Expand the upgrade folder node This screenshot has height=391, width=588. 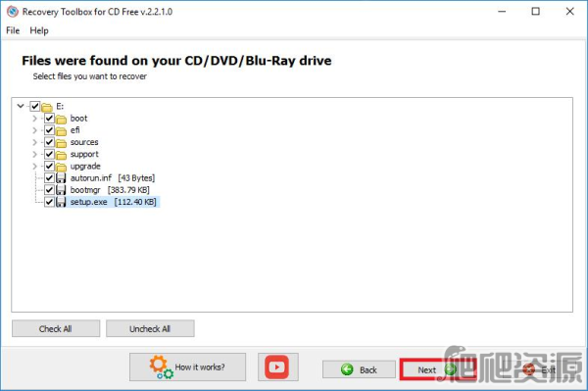[x=34, y=167]
